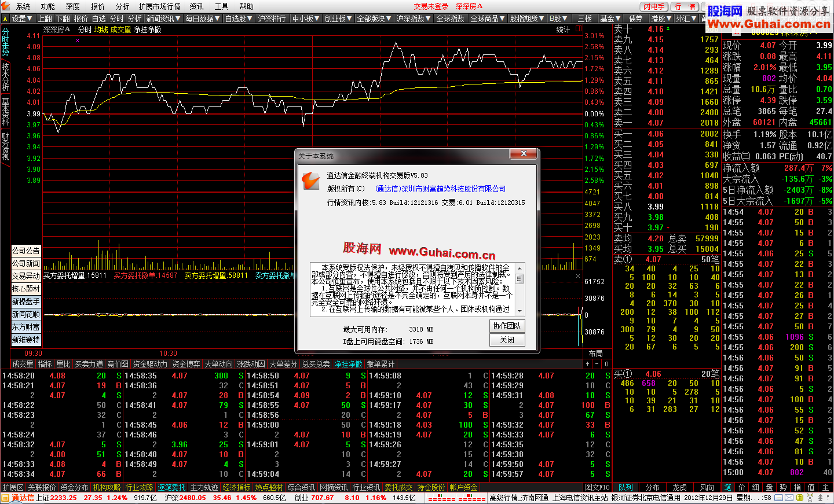834x504 pixels.
Task: Click 关闭 button in About dialog
Action: (507, 340)
